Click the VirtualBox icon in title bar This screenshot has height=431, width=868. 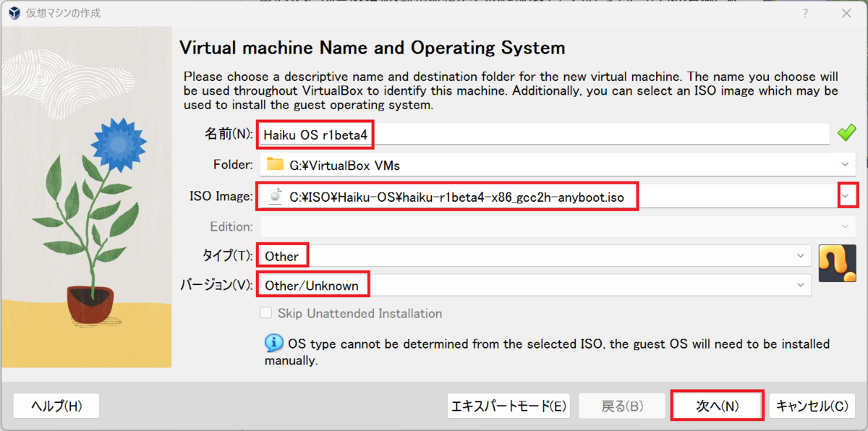click(14, 13)
